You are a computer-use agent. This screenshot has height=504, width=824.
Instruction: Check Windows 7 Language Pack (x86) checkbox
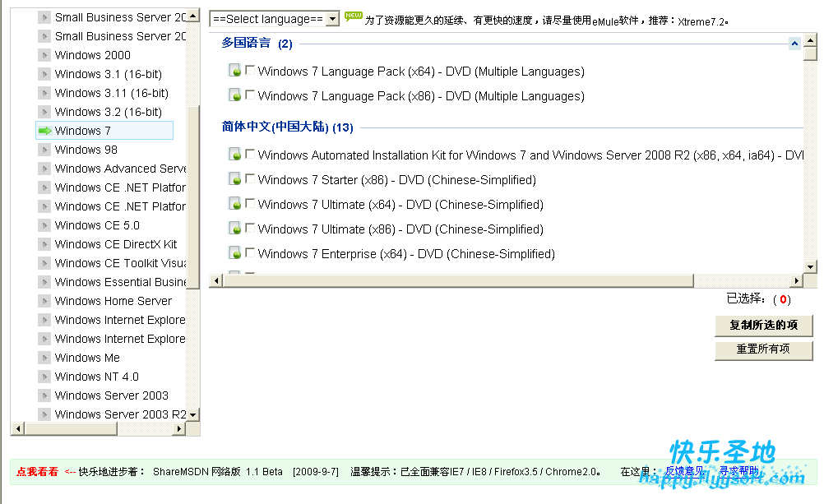pyautogui.click(x=250, y=94)
